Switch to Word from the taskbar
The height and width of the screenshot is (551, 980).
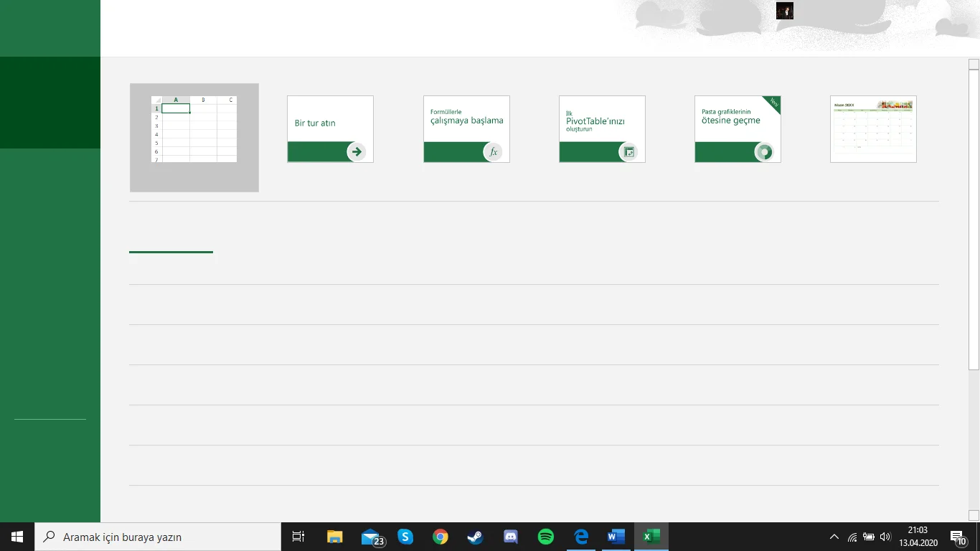pyautogui.click(x=616, y=537)
